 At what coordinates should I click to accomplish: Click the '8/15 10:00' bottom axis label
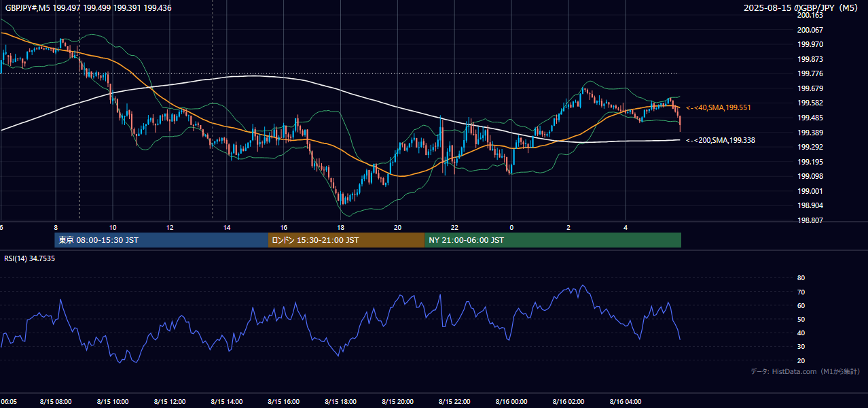113,402
